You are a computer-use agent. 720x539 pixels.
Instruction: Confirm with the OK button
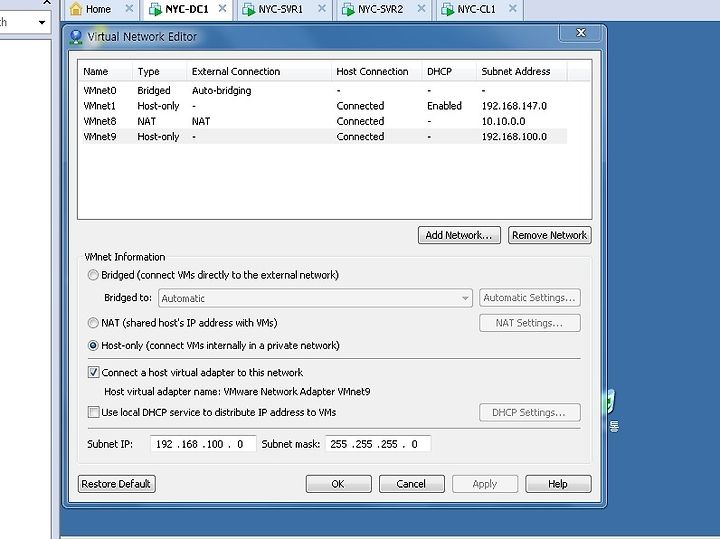click(x=338, y=484)
